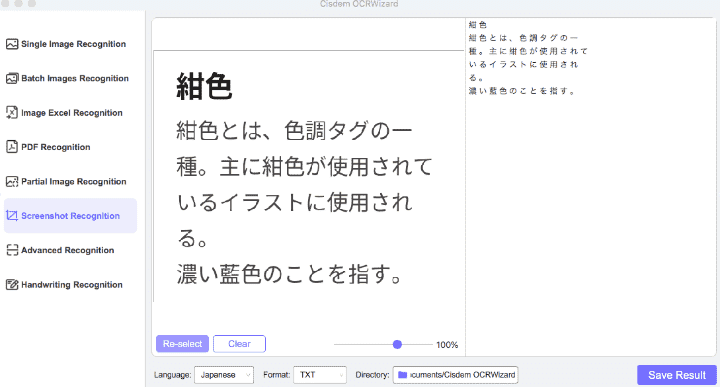
Task: Click the Image Excel Recognition icon
Action: click(x=12, y=113)
